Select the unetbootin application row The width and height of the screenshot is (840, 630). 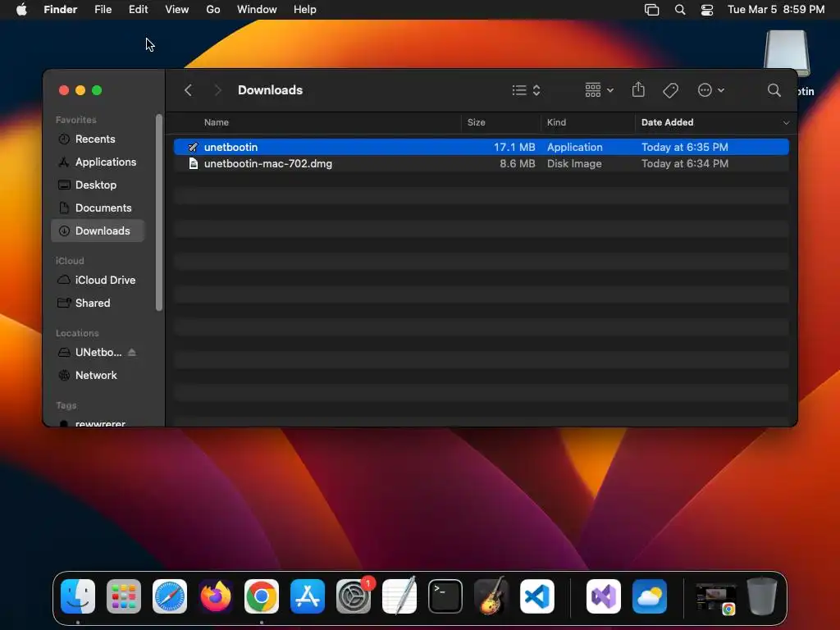point(481,147)
